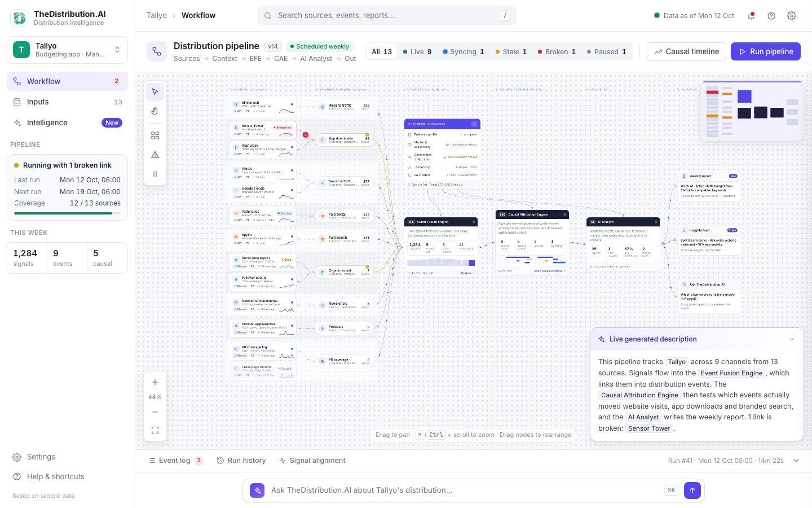
Task: Show All 13 nodes
Action: 382,51
